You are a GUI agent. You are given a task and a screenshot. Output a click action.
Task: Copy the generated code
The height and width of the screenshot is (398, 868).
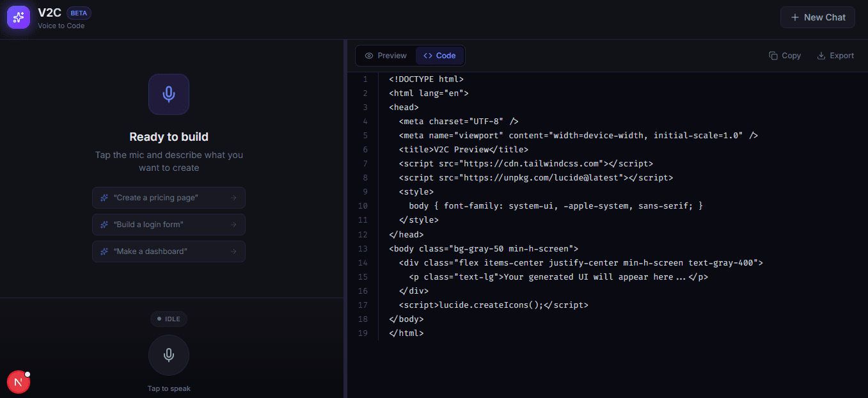[785, 56]
